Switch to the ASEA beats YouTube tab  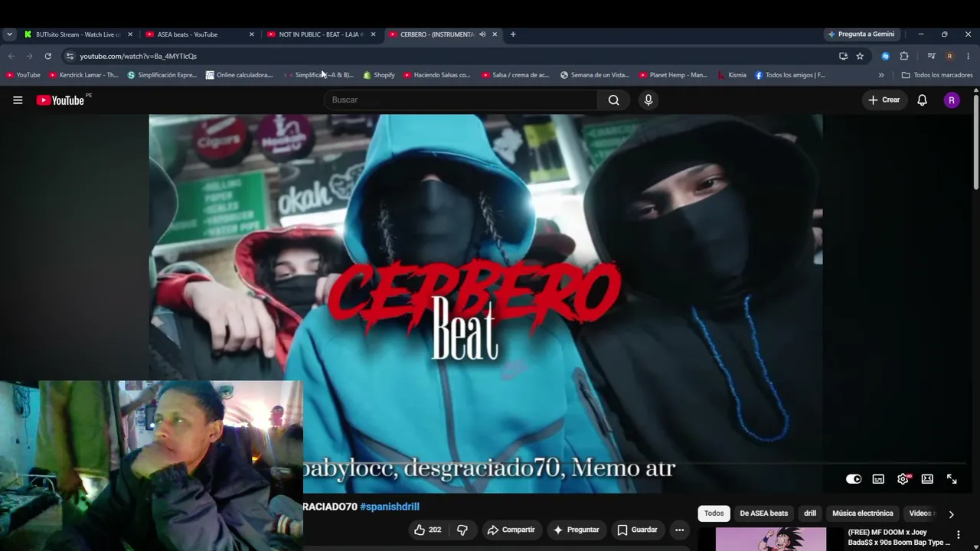coord(198,34)
